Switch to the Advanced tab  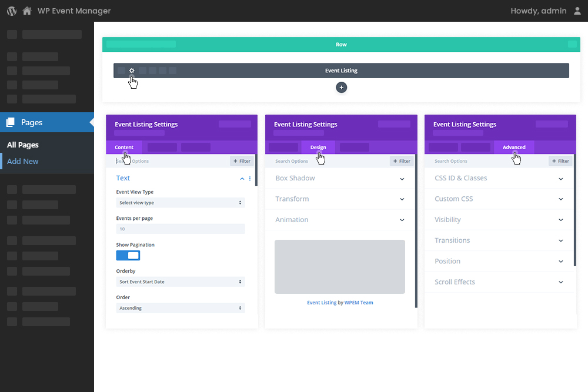click(514, 148)
